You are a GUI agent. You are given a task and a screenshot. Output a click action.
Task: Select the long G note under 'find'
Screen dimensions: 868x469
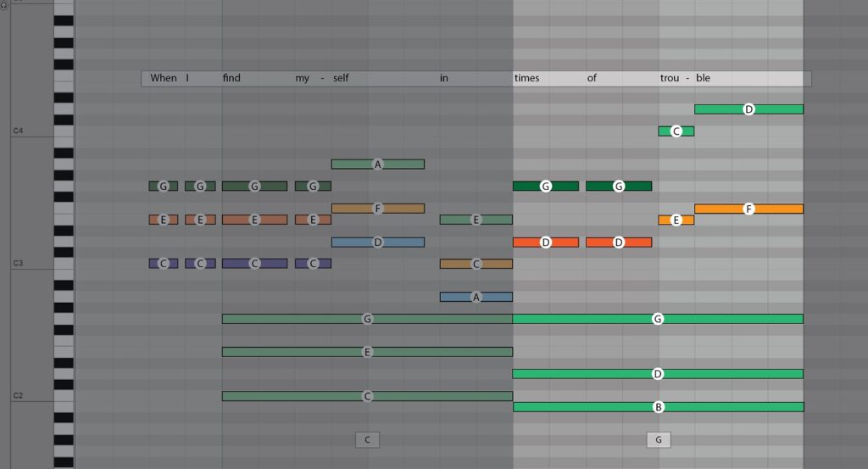coord(254,186)
